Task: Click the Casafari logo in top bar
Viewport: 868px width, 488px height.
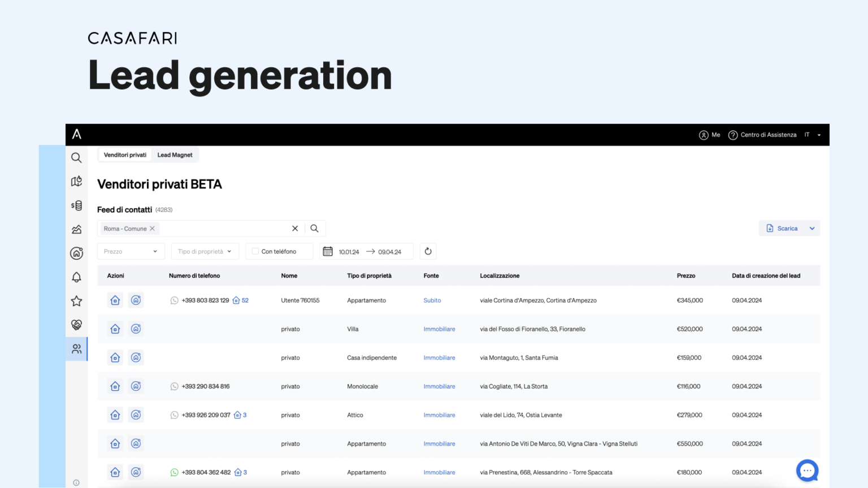Action: 77,134
